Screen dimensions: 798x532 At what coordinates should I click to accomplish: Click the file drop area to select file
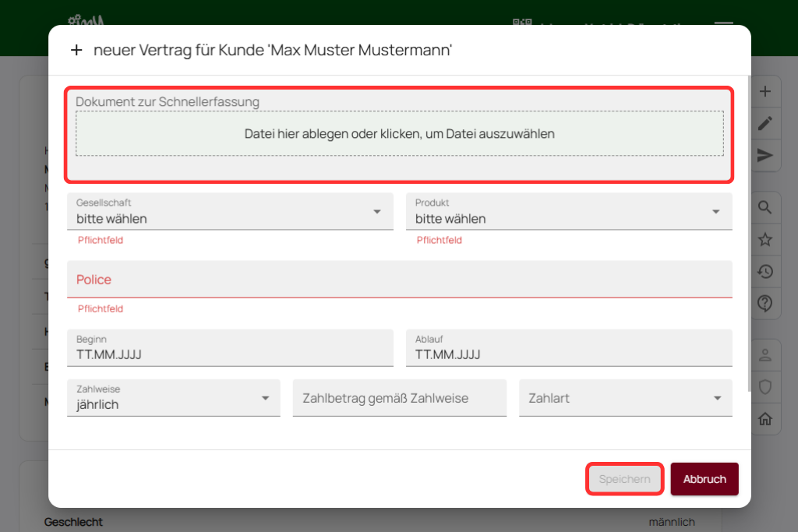click(x=400, y=134)
